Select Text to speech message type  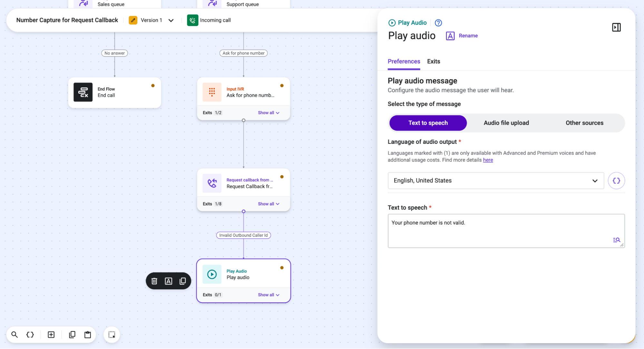click(428, 123)
